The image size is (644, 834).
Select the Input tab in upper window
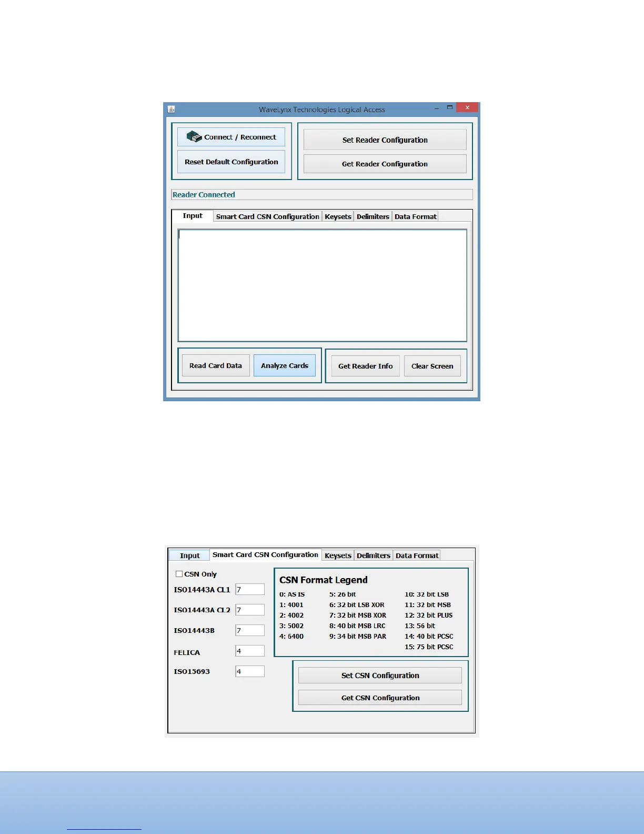[193, 216]
